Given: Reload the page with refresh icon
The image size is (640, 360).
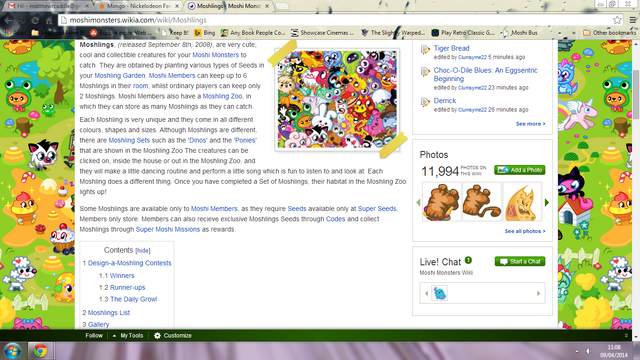Looking at the screenshot, I should [x=36, y=20].
